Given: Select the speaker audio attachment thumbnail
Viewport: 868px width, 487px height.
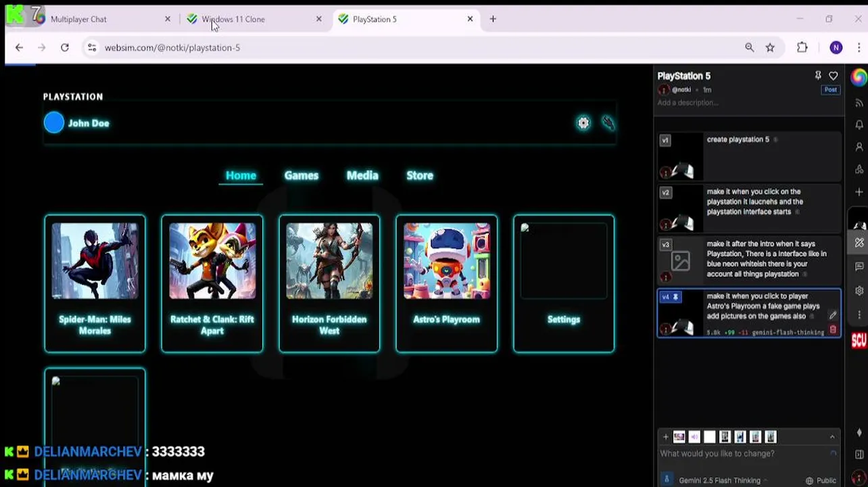Looking at the screenshot, I should click(x=694, y=437).
